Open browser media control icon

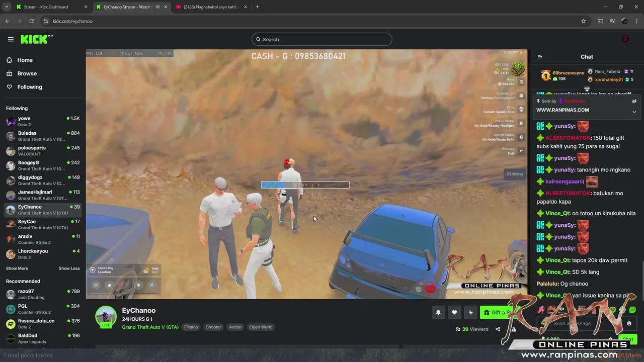point(612,21)
